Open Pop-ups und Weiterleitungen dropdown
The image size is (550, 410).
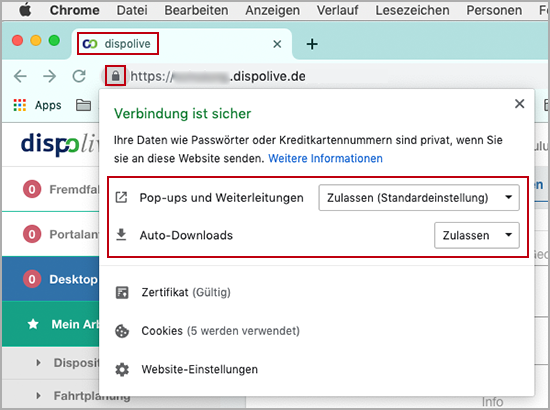[x=419, y=198]
